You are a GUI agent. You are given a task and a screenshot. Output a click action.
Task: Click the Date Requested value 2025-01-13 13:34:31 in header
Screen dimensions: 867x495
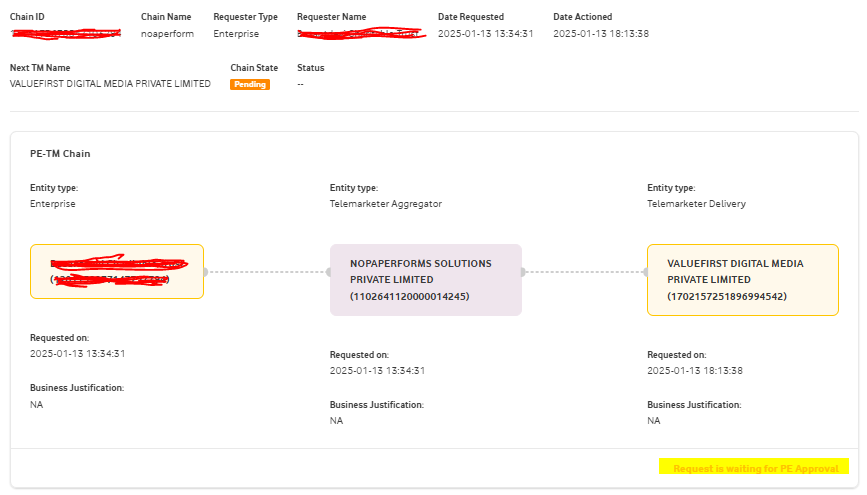point(485,34)
